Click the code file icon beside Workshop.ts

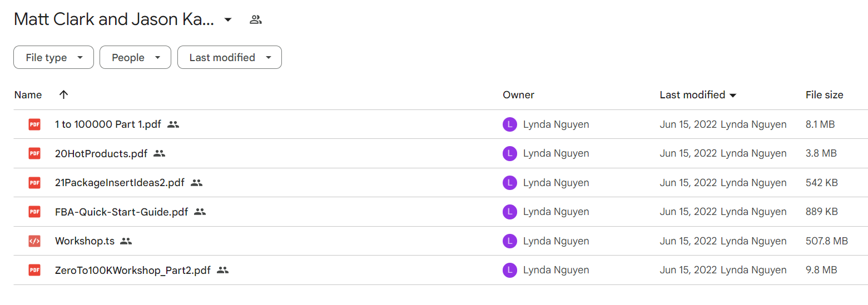tap(34, 241)
